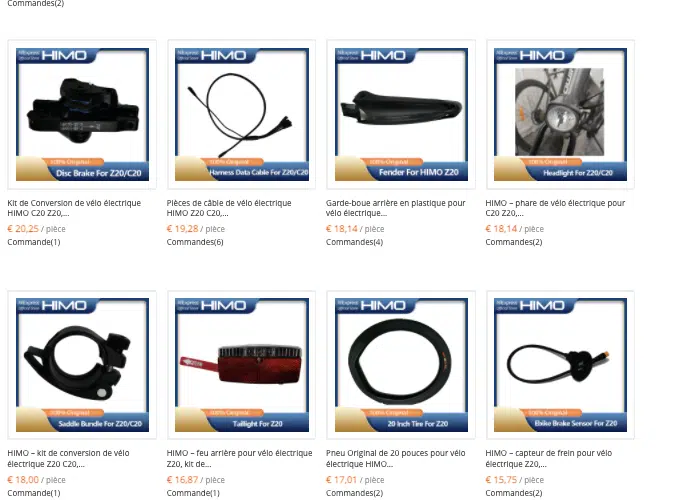This screenshot has height=500, width=688.
Task: Click the 'Garde-boue arrière en plastique' title
Action: (x=395, y=208)
